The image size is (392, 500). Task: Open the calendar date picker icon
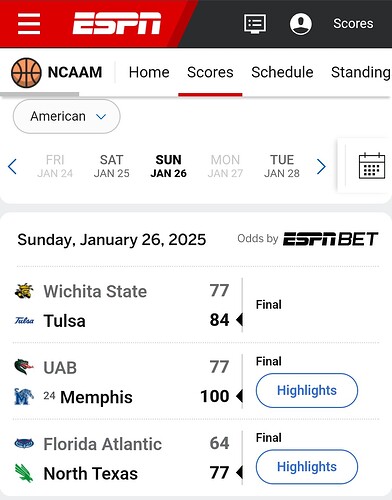click(x=372, y=166)
